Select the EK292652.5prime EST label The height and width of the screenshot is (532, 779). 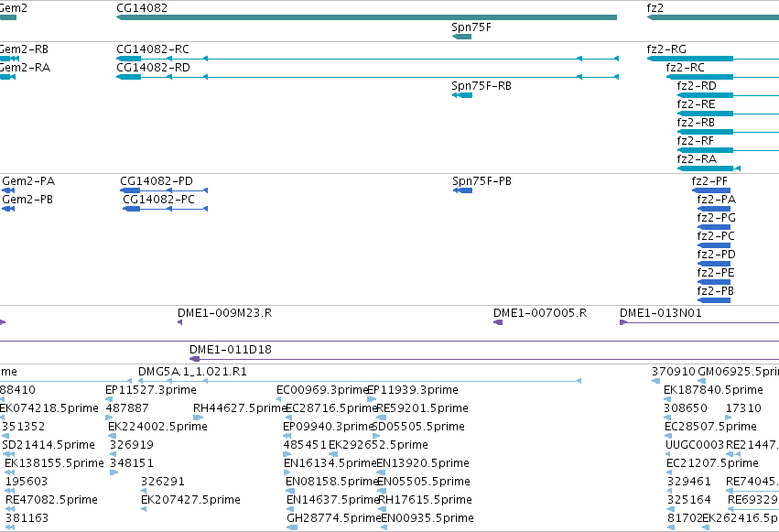378,446
